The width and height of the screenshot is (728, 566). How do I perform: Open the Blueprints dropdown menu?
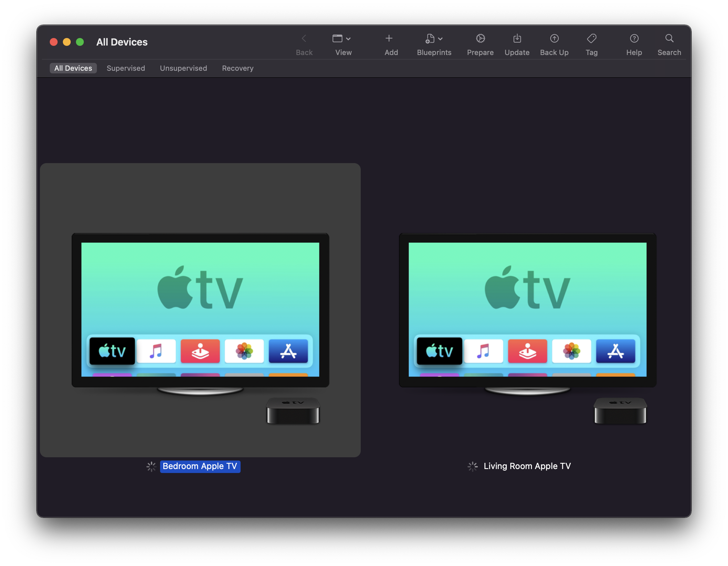434,38
